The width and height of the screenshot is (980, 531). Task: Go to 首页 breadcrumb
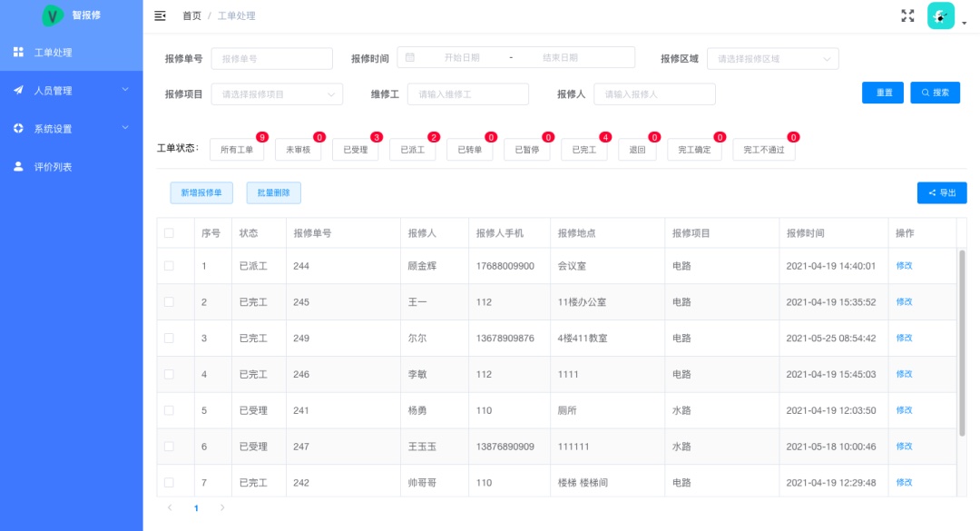click(x=191, y=16)
